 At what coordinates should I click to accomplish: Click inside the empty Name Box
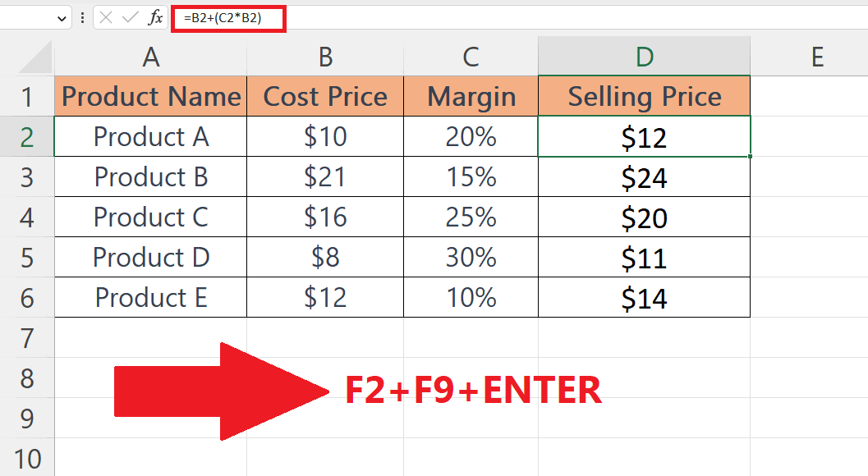[x=29, y=17]
